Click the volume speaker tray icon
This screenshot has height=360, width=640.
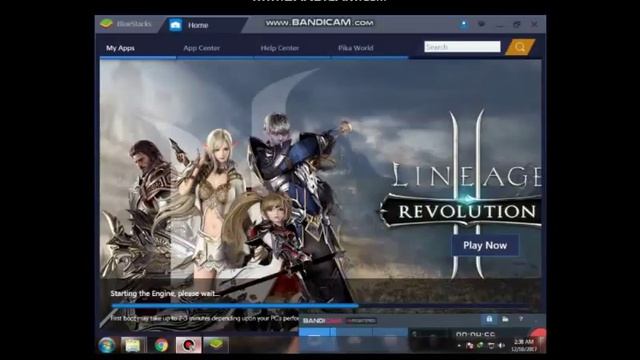click(x=501, y=346)
